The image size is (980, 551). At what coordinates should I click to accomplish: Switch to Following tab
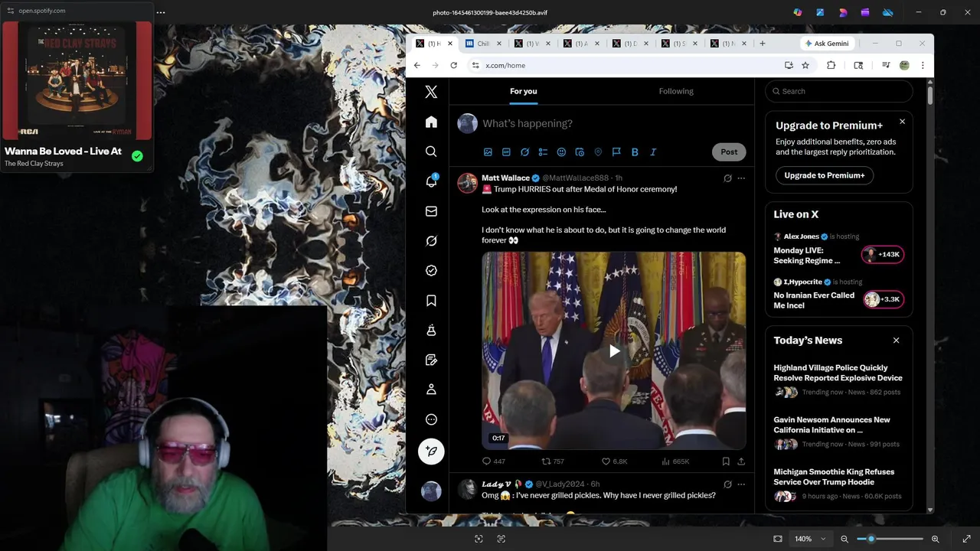[x=676, y=91]
